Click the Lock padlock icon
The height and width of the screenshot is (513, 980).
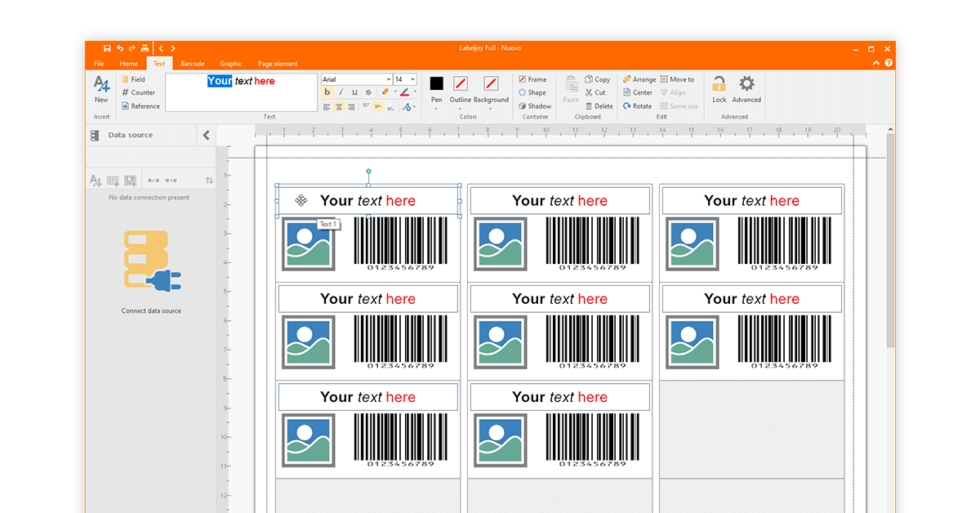click(719, 83)
